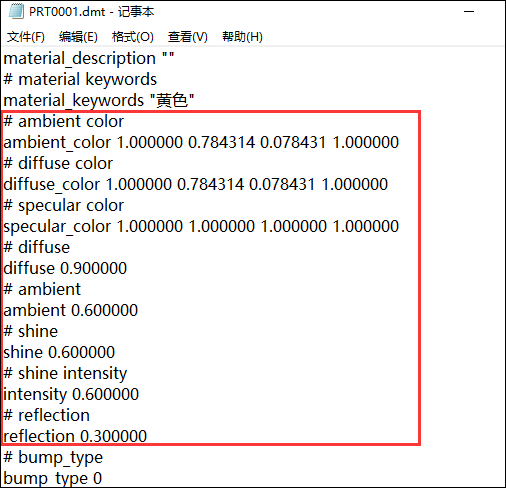Click the ambient 0.600000 line
506x488 pixels.
point(71,310)
